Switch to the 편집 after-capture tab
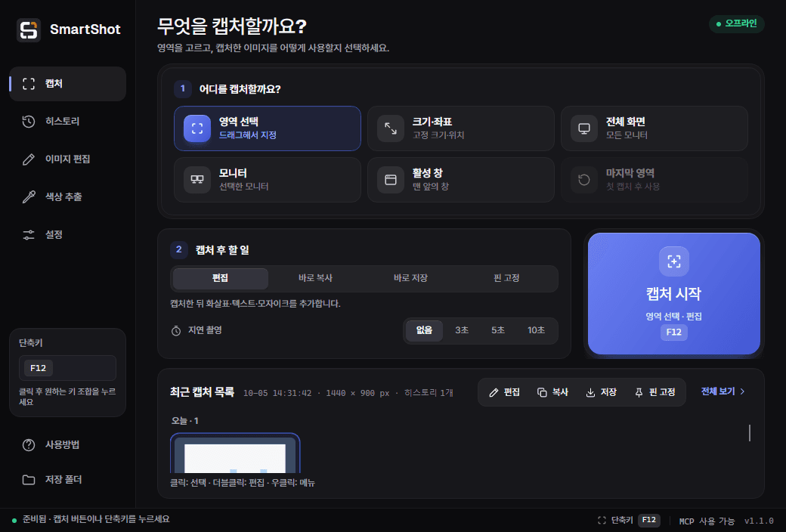 pyautogui.click(x=220, y=278)
